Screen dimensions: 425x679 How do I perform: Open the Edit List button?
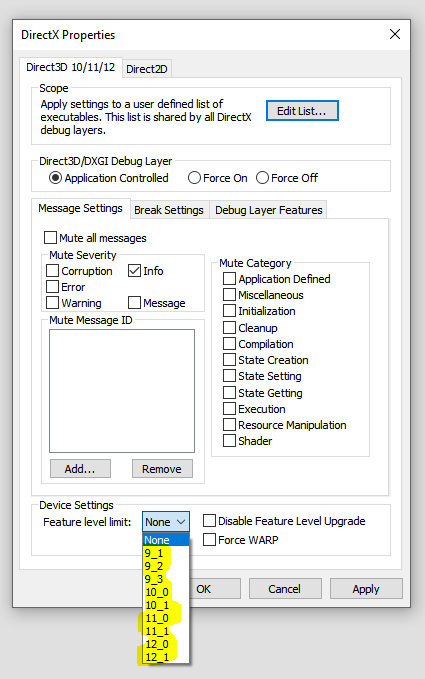coord(302,111)
